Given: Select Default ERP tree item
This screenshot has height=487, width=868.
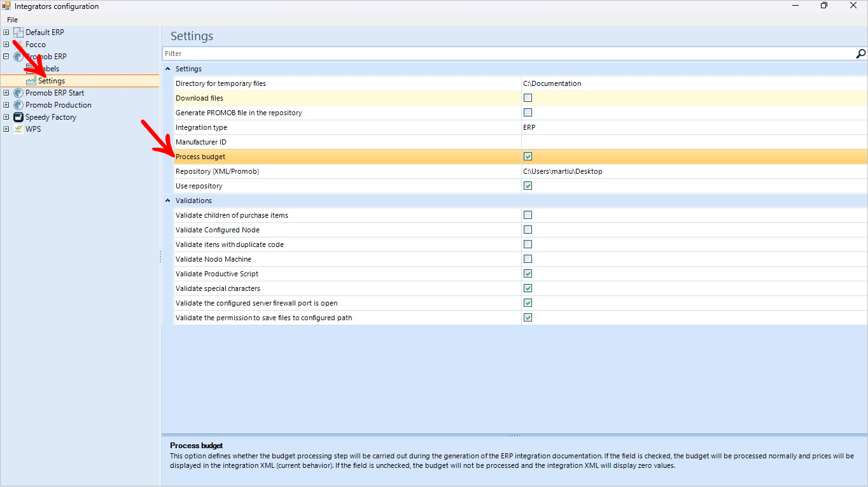Looking at the screenshot, I should pos(45,32).
